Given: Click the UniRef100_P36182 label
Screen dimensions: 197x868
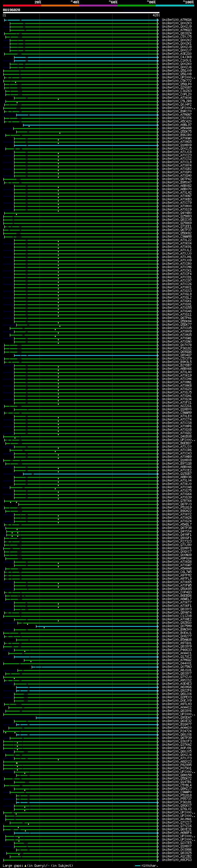Looking at the screenshot, I should point(177,349).
